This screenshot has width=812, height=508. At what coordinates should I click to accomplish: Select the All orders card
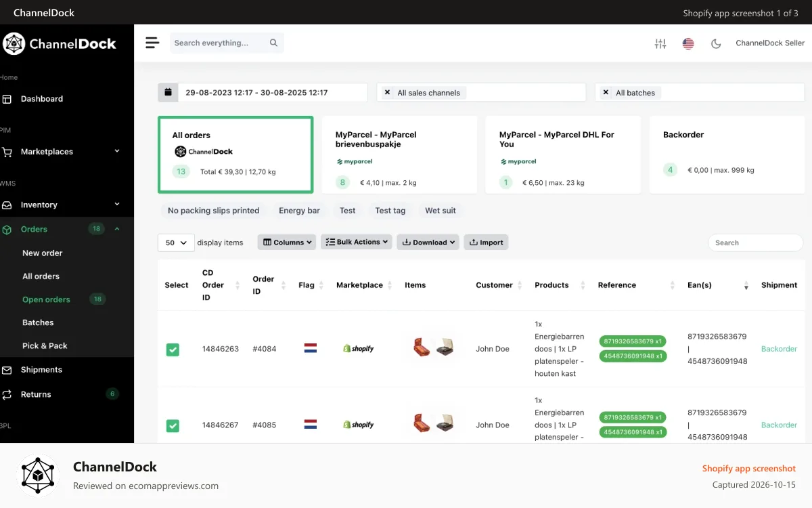click(235, 154)
